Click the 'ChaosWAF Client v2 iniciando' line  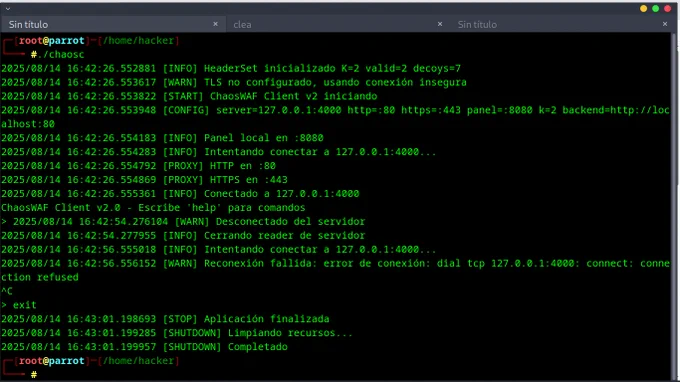(189, 96)
